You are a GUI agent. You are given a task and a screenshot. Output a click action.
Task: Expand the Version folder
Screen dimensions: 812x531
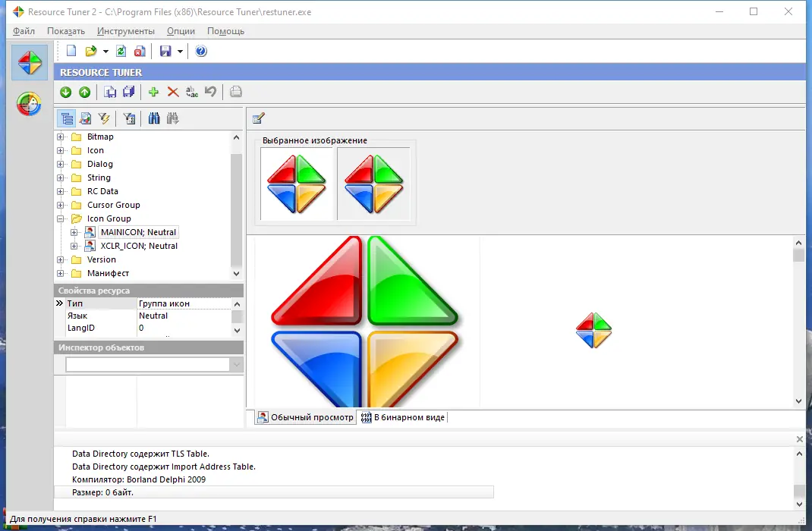(x=61, y=259)
